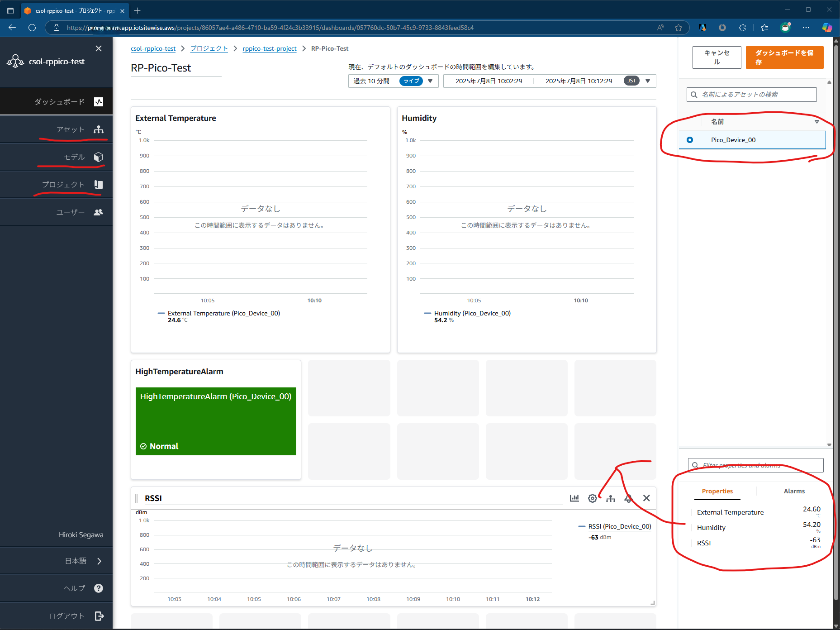This screenshot has height=630, width=840.
Task: Click the assets panel scroll down arrow
Action: coord(829,444)
